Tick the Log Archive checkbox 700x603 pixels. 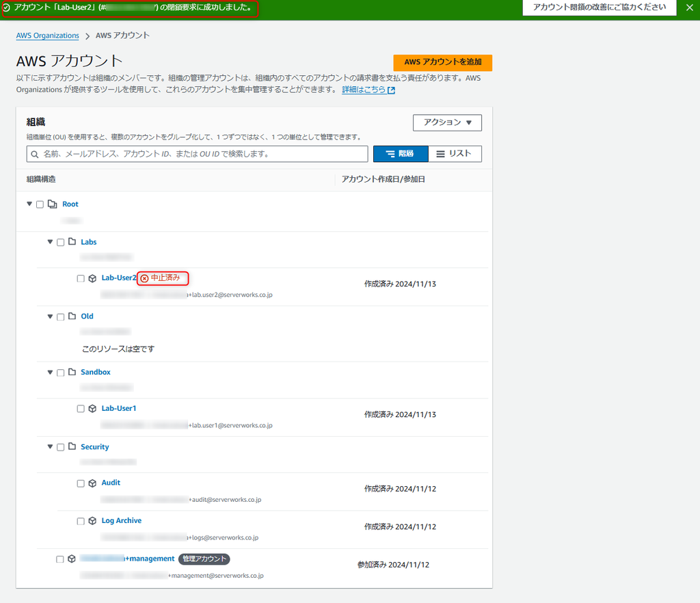pyautogui.click(x=81, y=522)
